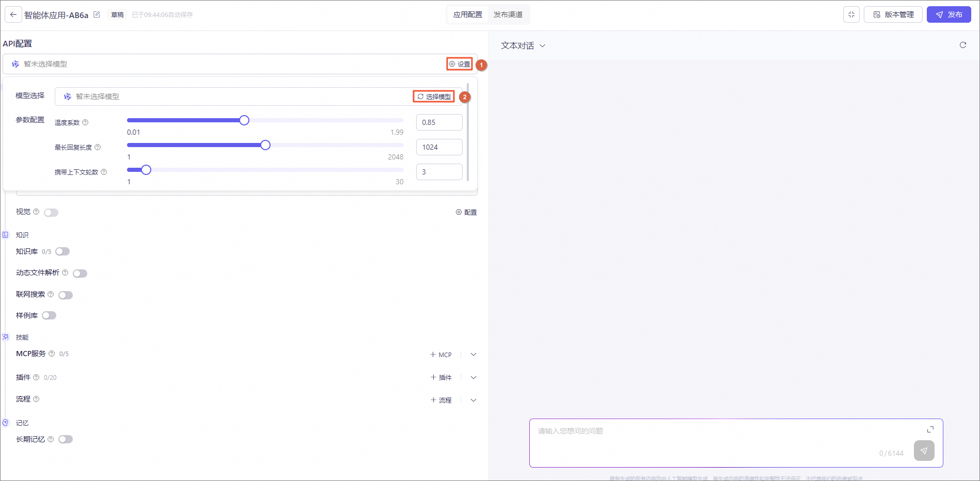The height and width of the screenshot is (481, 980).
Task: Expand the 插件 section chevron
Action: 473,377
